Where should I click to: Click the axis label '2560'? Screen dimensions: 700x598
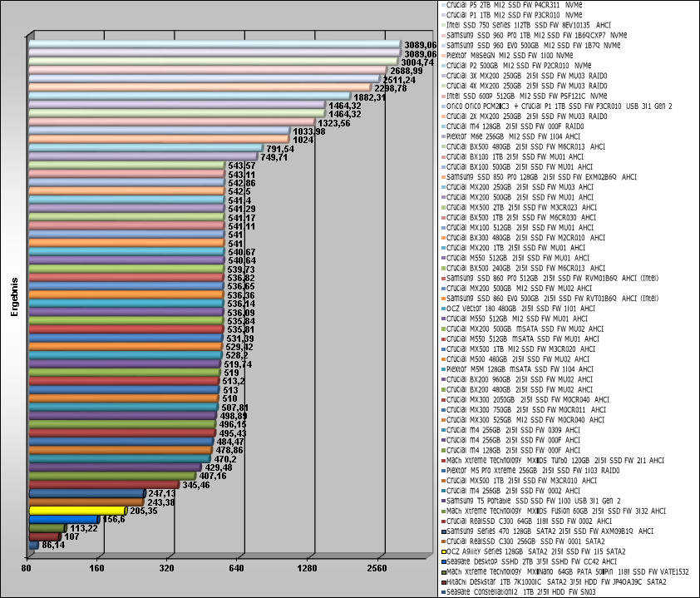click(x=377, y=568)
